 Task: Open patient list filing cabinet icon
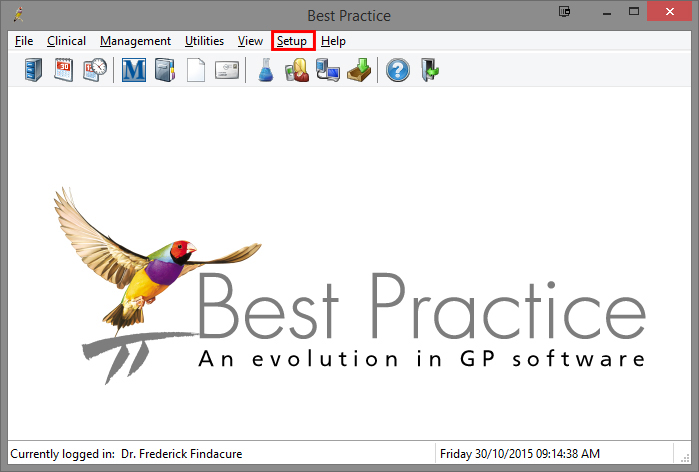[x=33, y=71]
